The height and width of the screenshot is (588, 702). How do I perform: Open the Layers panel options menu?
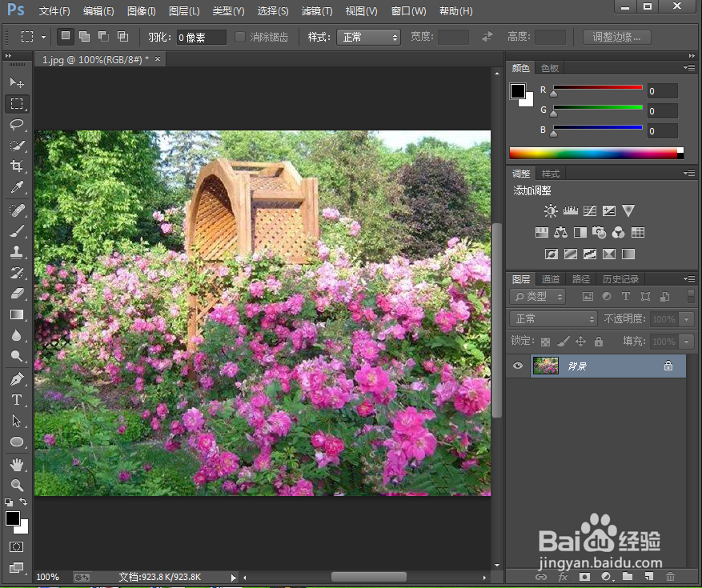(x=689, y=278)
